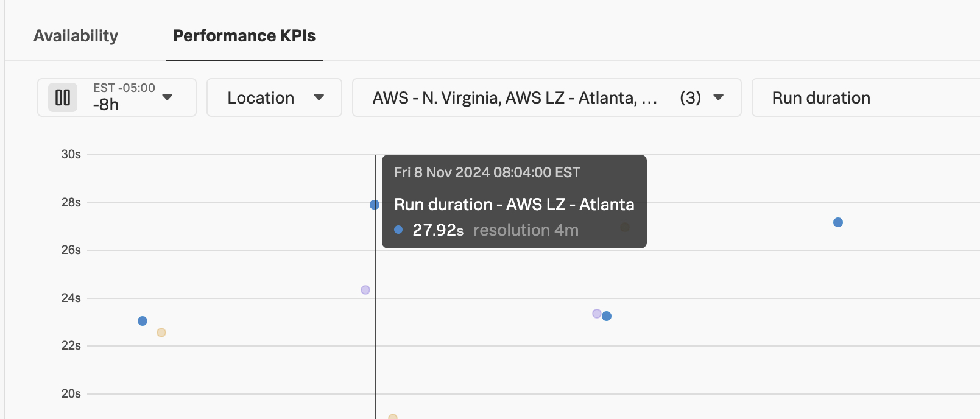Click the timestamp line on the chart
This screenshot has width=980, height=419.
(376, 335)
